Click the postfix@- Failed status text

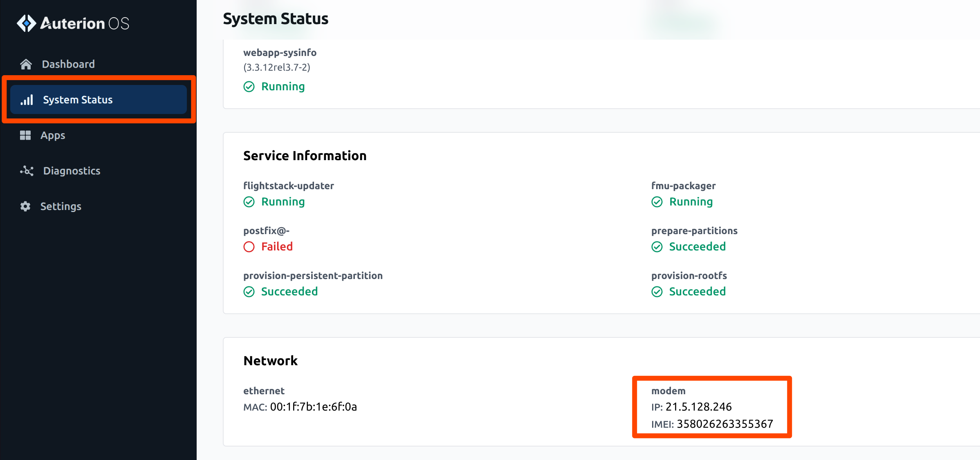pyautogui.click(x=277, y=247)
